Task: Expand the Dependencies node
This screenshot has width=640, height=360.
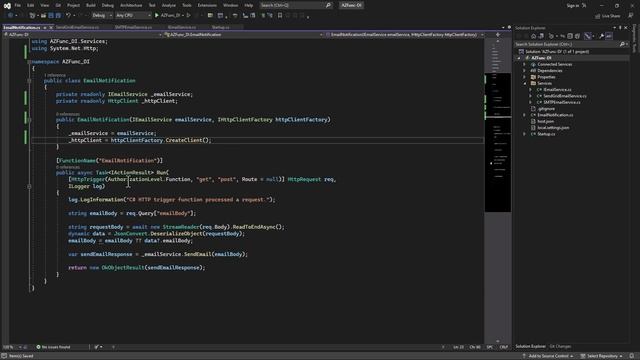Action: point(524,71)
